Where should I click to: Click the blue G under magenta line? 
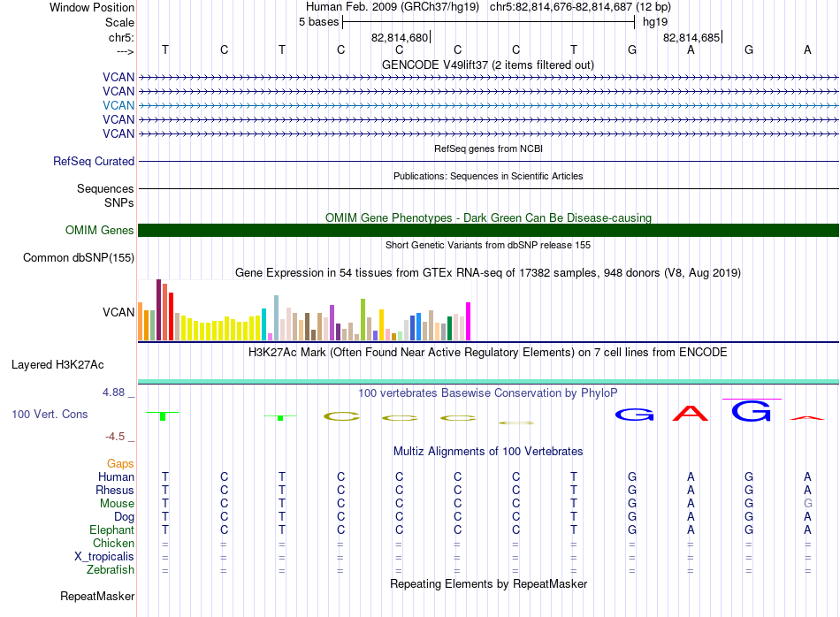pyautogui.click(x=752, y=411)
